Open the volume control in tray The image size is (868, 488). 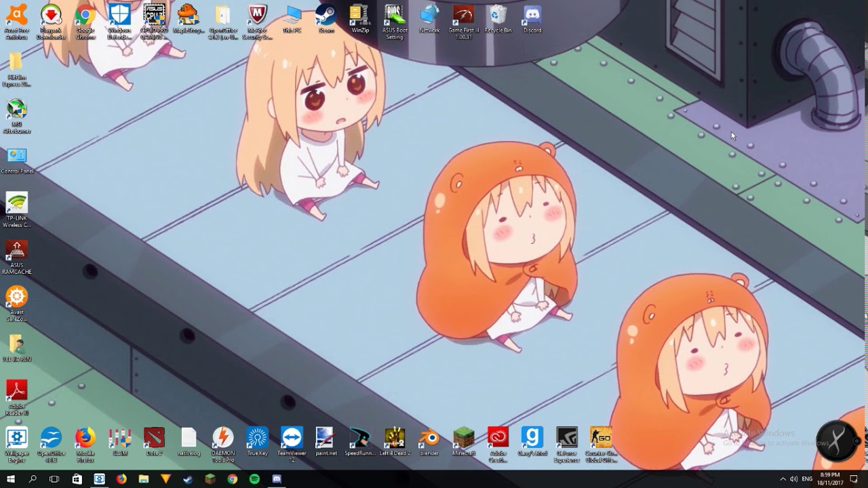(794, 479)
